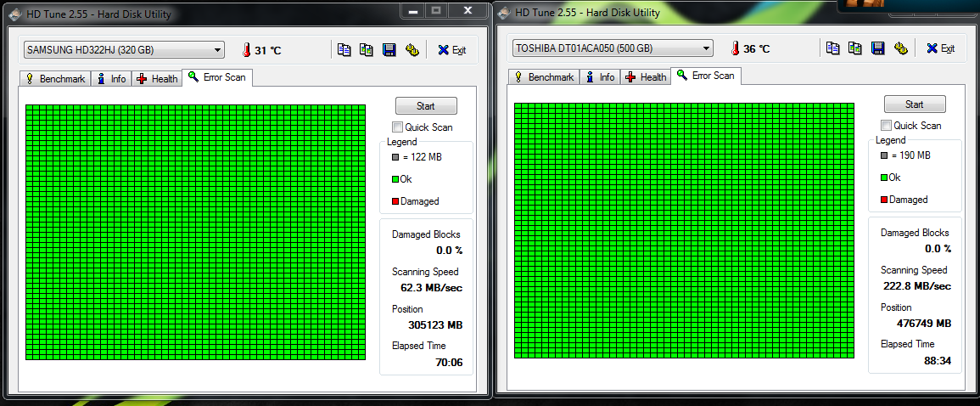Viewport: 980px width, 406px height.
Task: Start error scan on Samsung drive
Action: point(426,105)
